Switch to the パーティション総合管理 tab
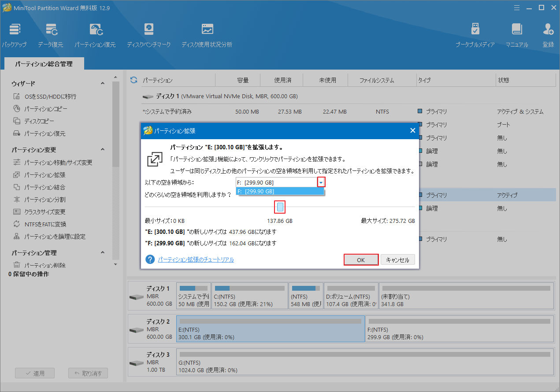This screenshot has height=392, width=560. pos(44,64)
